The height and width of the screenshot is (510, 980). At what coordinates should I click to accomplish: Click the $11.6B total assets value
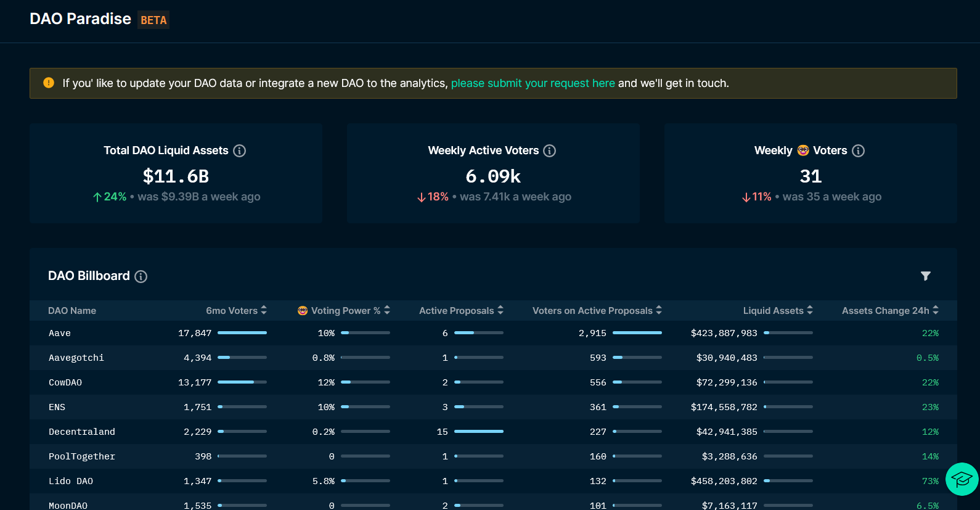[176, 176]
